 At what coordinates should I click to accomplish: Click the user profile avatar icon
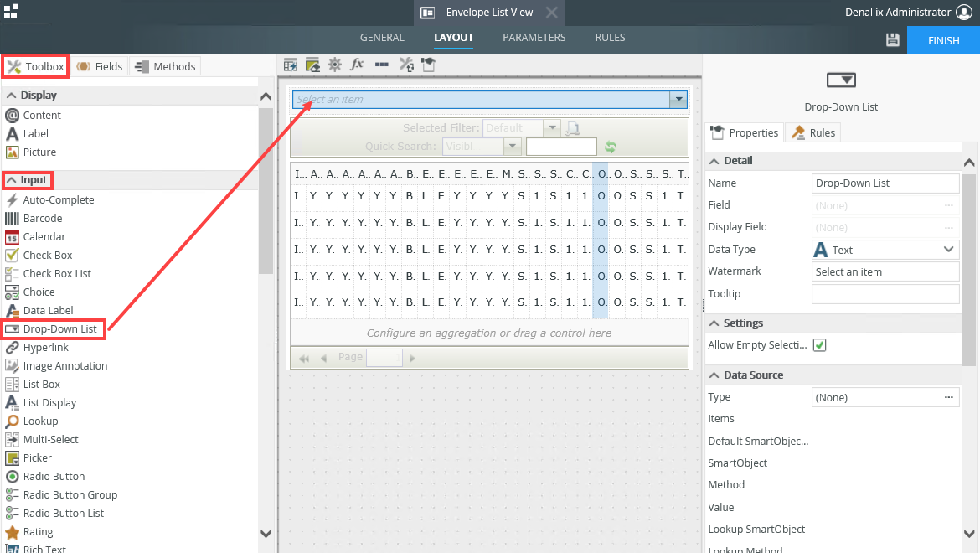click(x=964, y=12)
